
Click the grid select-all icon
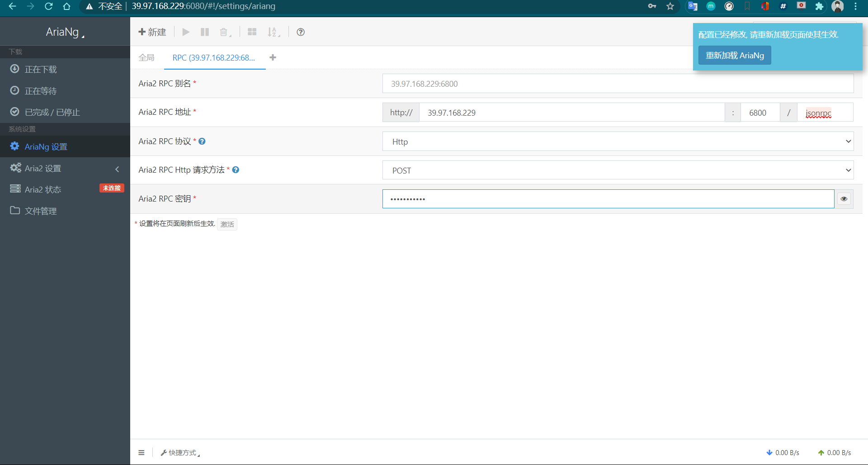[x=252, y=32]
